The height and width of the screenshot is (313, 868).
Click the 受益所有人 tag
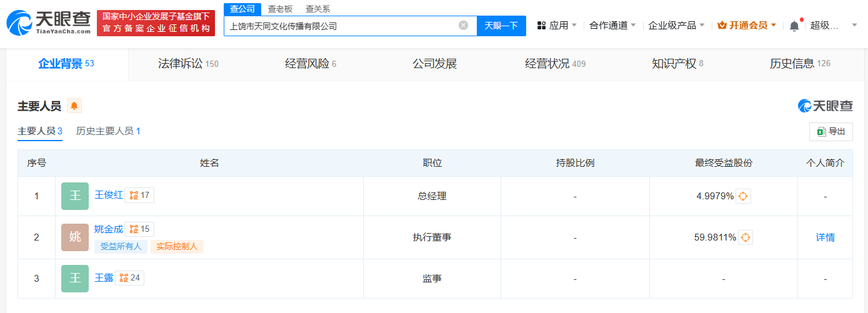121,246
